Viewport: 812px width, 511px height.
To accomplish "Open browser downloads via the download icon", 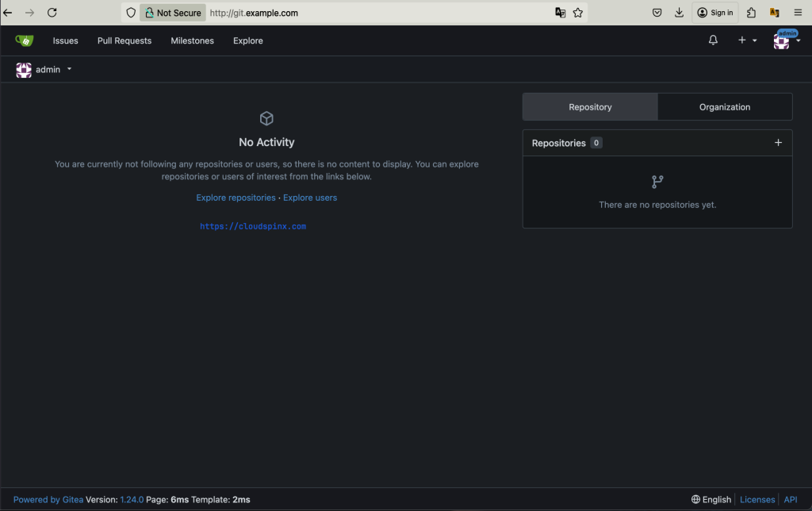I will tap(679, 13).
